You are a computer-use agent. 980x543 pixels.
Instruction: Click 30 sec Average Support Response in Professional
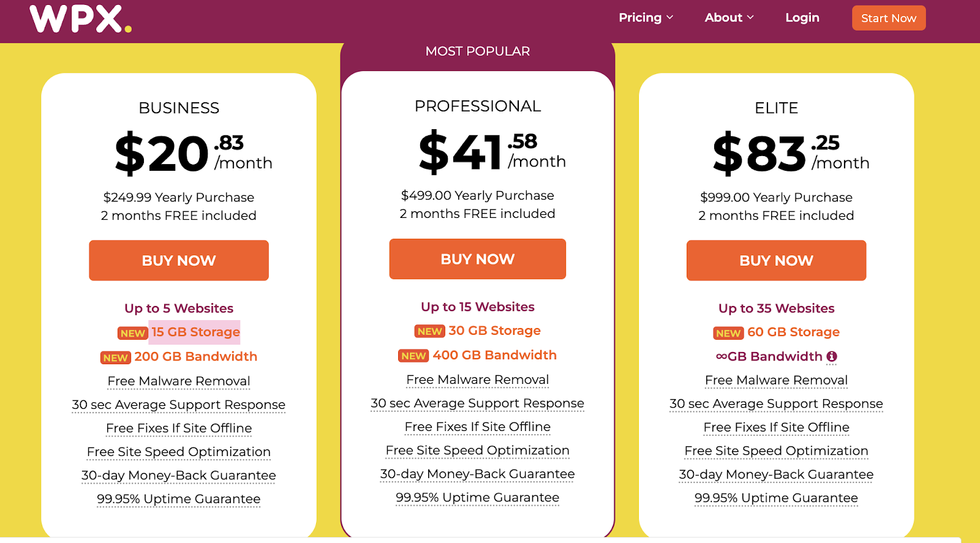click(477, 403)
